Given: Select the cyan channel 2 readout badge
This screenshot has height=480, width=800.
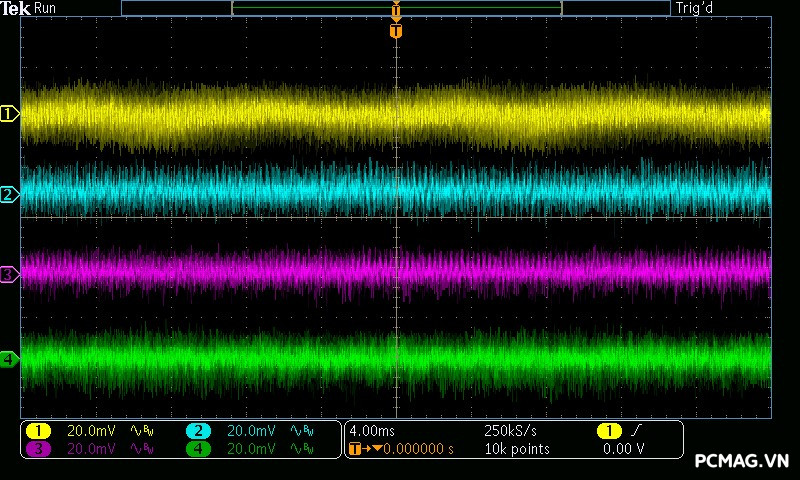Looking at the screenshot, I should [198, 431].
